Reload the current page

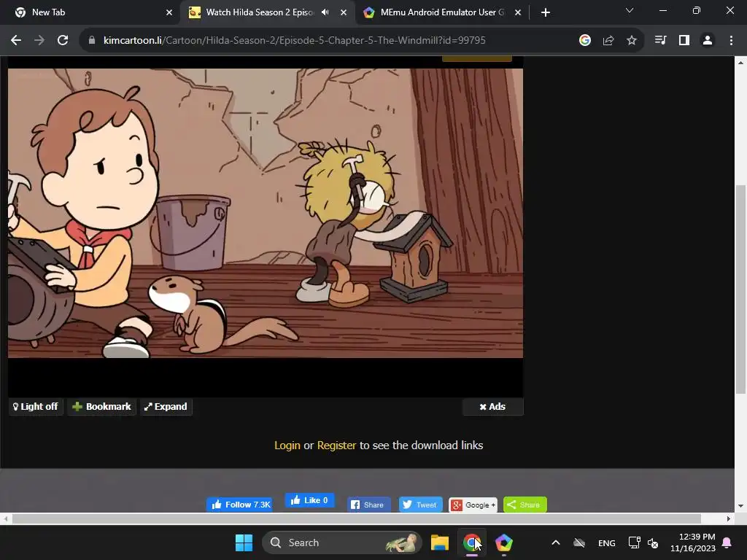click(63, 41)
